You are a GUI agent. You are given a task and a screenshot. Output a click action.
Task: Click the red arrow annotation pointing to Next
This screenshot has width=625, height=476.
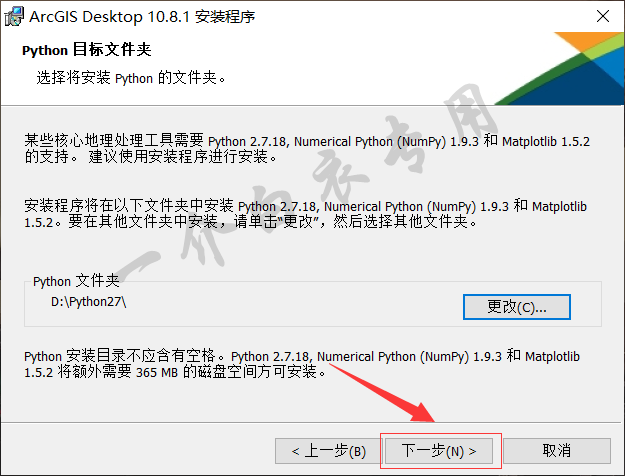383,392
